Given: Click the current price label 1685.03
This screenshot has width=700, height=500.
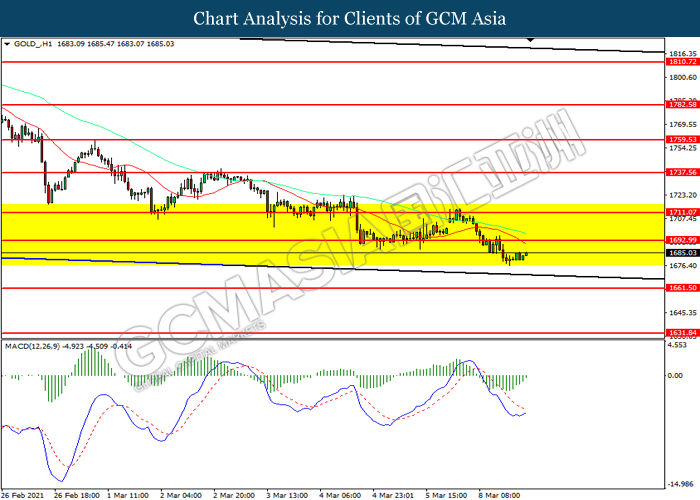Looking at the screenshot, I should coord(682,253).
